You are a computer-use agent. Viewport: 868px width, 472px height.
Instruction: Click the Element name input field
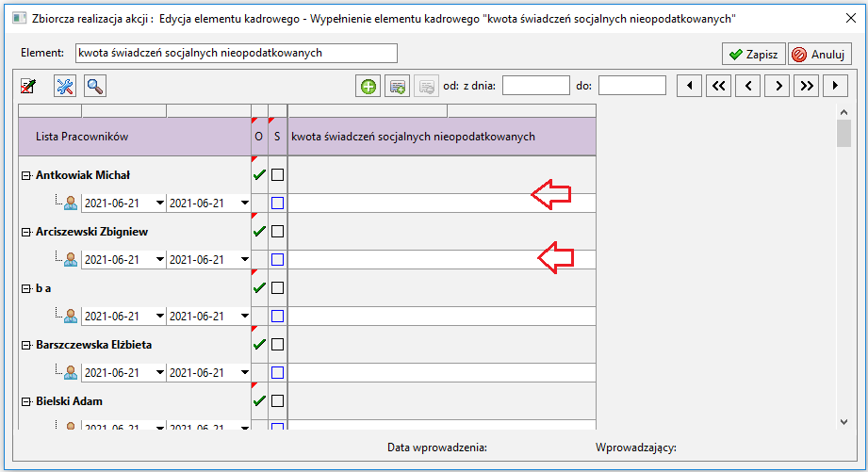pyautogui.click(x=237, y=53)
